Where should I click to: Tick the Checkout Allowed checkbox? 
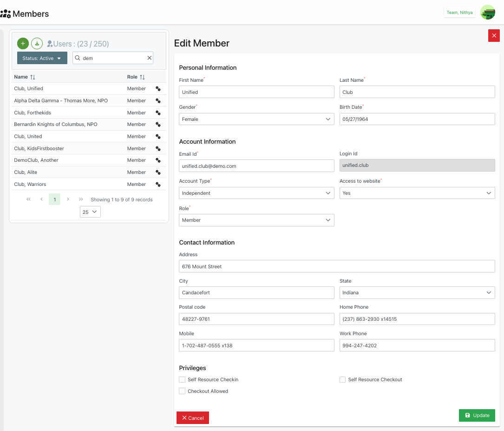pos(182,391)
